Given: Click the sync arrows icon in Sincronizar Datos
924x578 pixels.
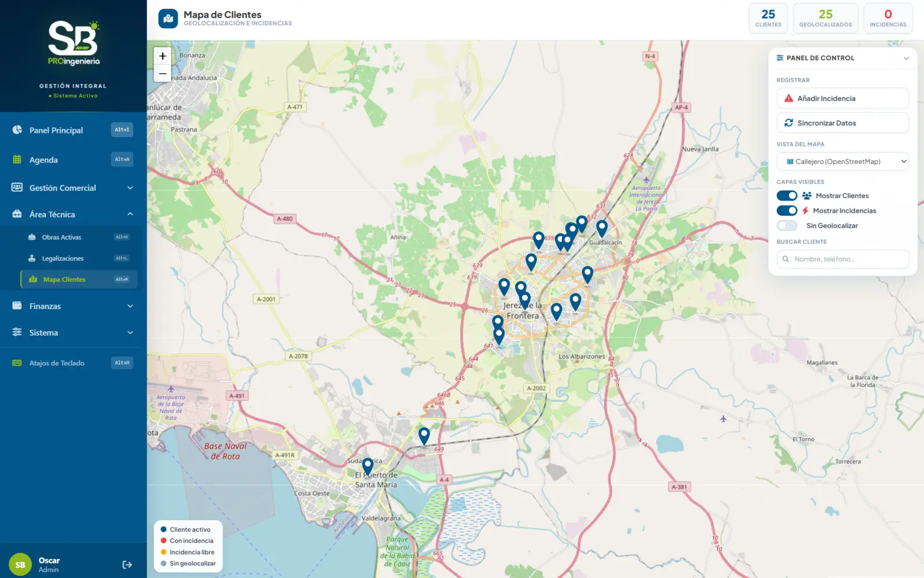Looking at the screenshot, I should (789, 123).
